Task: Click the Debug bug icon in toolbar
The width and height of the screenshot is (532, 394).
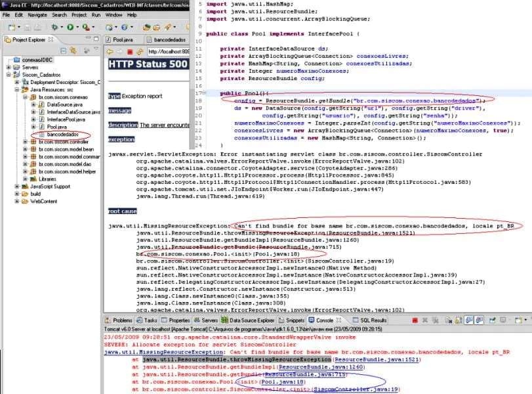Action: click(54, 27)
